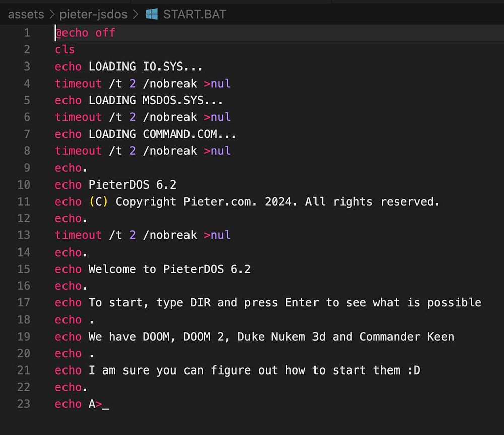This screenshot has height=435, width=504.
Task: Click line number 1 in the gutter
Action: point(27,32)
